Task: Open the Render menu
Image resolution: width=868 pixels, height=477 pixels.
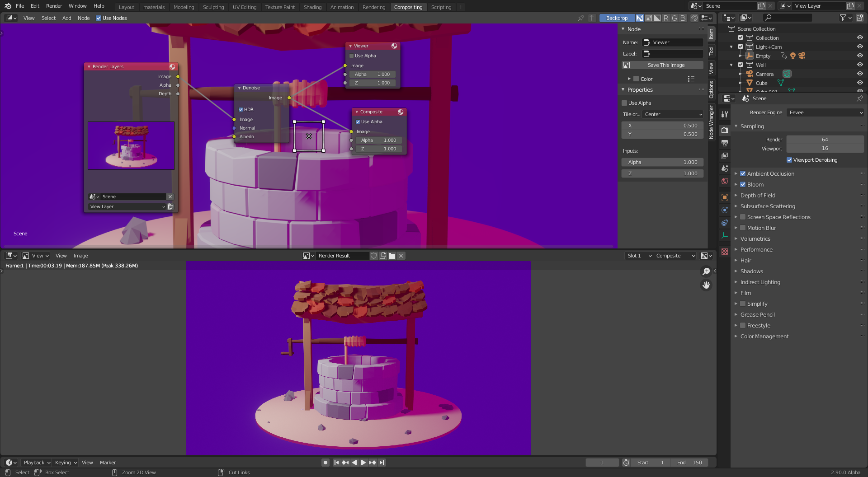Action: tap(54, 6)
